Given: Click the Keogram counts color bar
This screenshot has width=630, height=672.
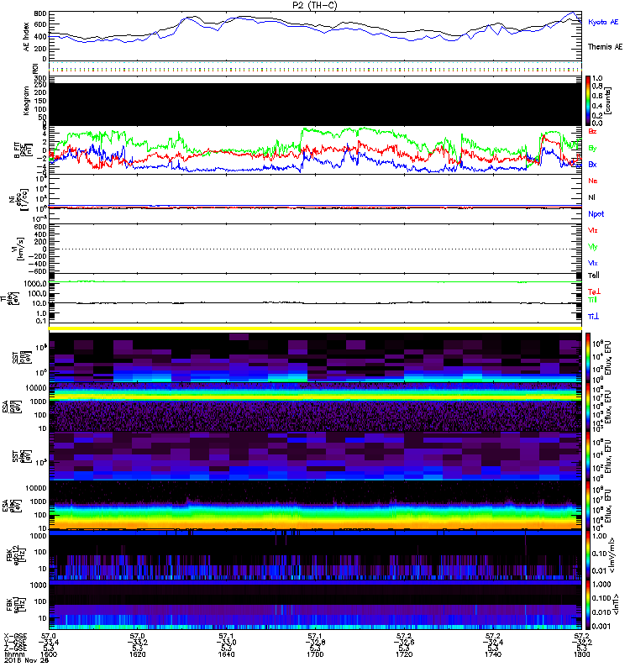Looking at the screenshot, I should [x=588, y=101].
